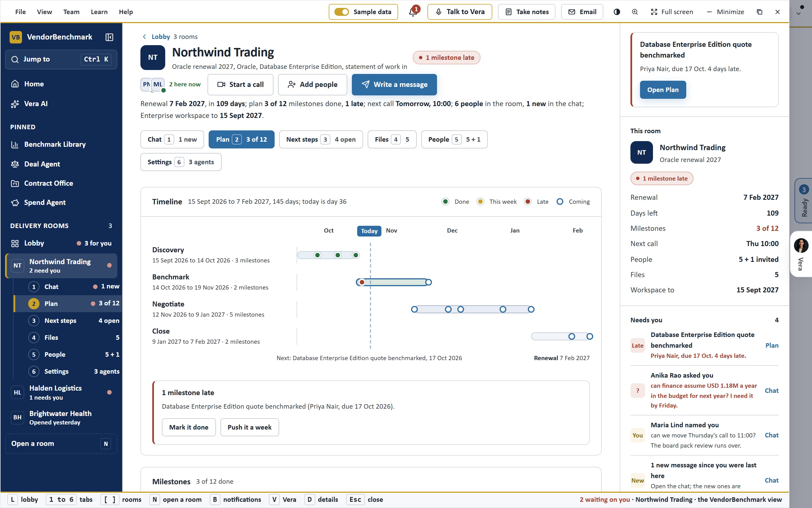Screen dimensions: 812x508
Task: Click Mark it done button
Action: pyautogui.click(x=189, y=427)
